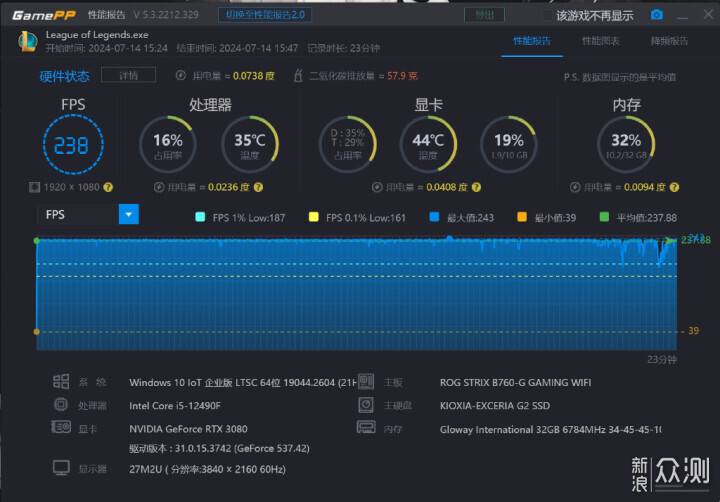Click the FPS 238 circular gauge
720x502 pixels.
tap(73, 145)
